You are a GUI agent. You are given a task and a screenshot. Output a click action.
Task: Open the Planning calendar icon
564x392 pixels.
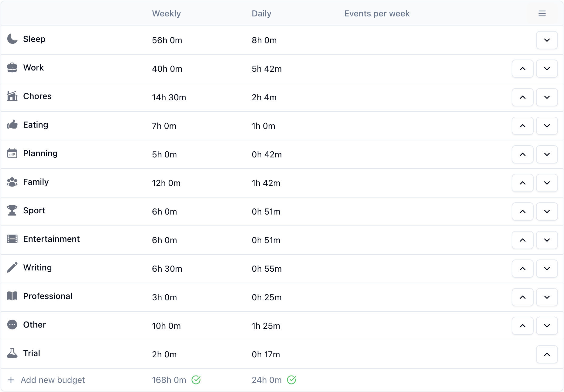point(12,153)
